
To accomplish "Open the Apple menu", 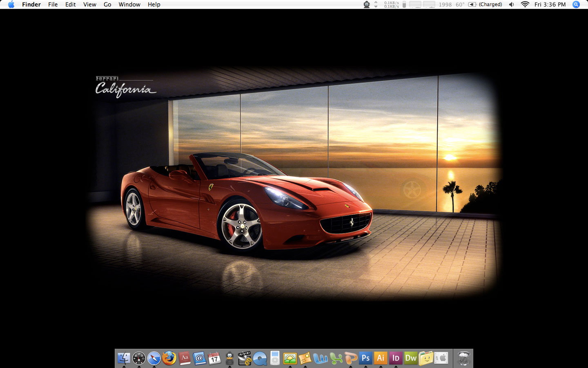I will pyautogui.click(x=11, y=4).
